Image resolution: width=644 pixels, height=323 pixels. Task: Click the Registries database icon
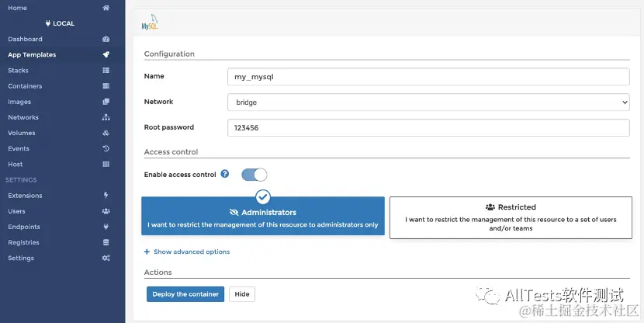click(x=106, y=242)
